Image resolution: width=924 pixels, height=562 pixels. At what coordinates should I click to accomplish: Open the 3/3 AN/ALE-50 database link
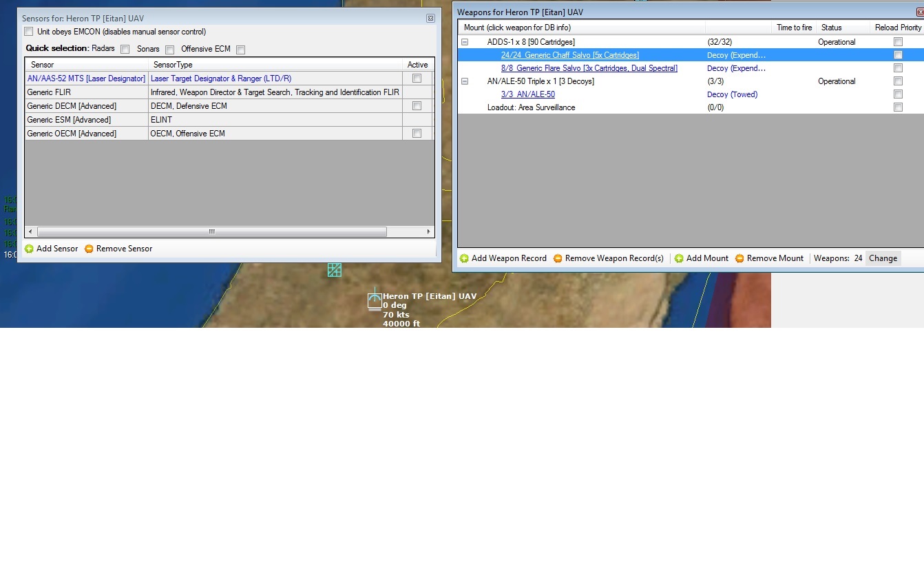click(528, 94)
